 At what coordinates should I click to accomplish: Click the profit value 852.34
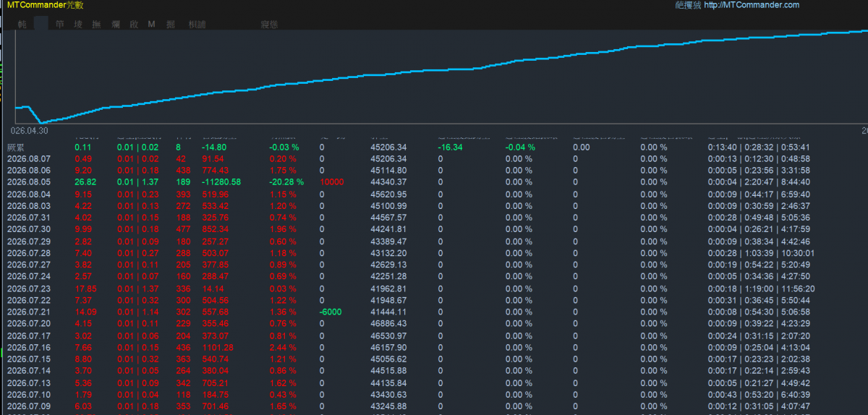(x=216, y=229)
